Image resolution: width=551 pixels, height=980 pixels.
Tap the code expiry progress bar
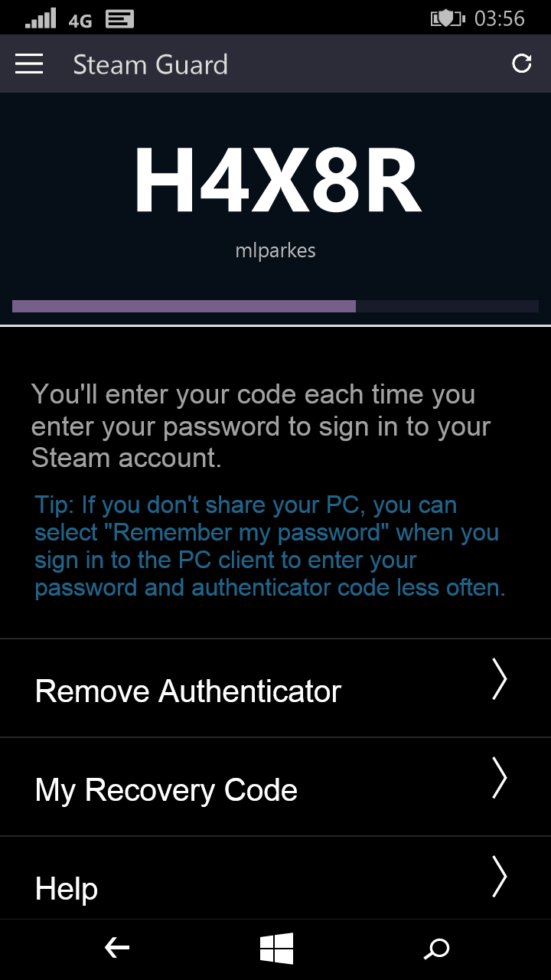(275, 306)
